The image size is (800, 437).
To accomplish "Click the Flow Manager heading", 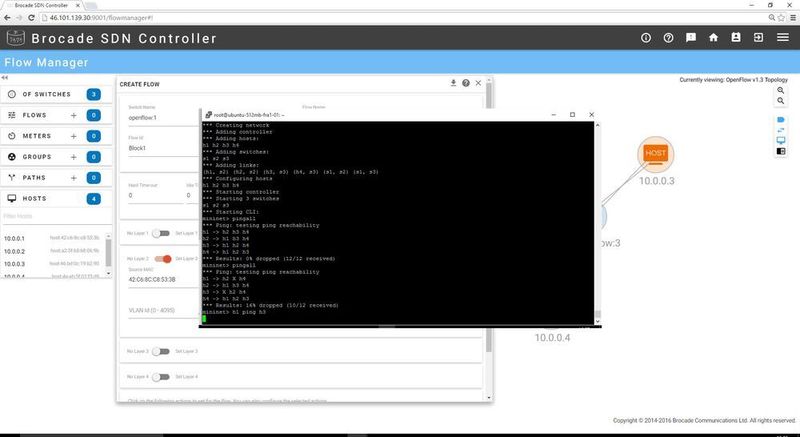I will (46, 62).
